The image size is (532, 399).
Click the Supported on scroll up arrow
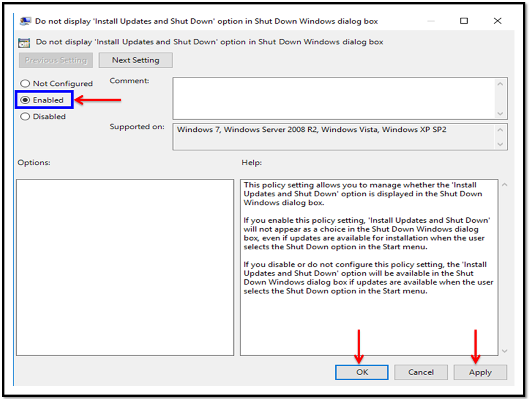click(x=500, y=130)
